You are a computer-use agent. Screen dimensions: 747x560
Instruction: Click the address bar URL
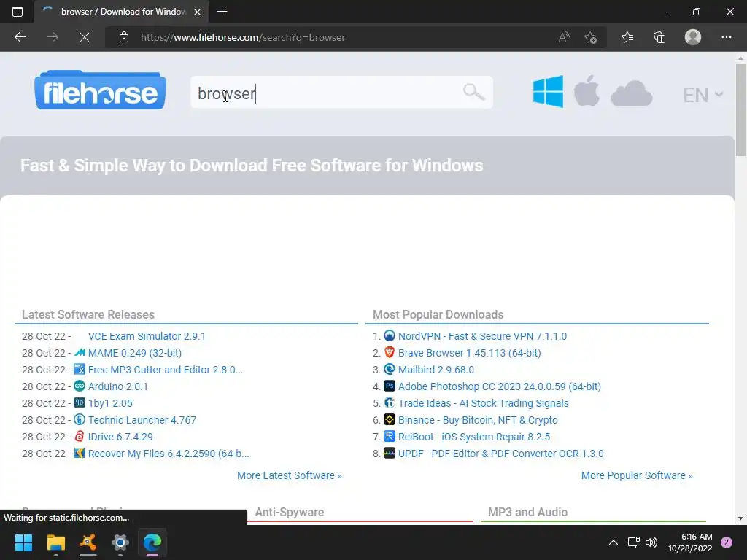tap(243, 37)
